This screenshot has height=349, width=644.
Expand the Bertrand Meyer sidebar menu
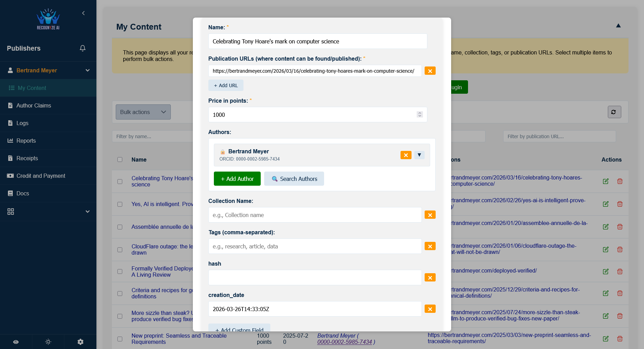[x=48, y=70]
